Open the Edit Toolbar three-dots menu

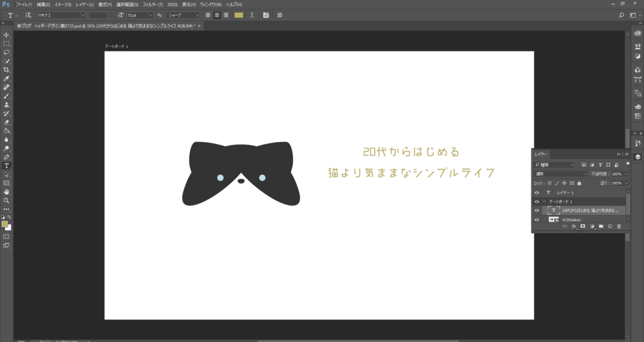pos(6,209)
